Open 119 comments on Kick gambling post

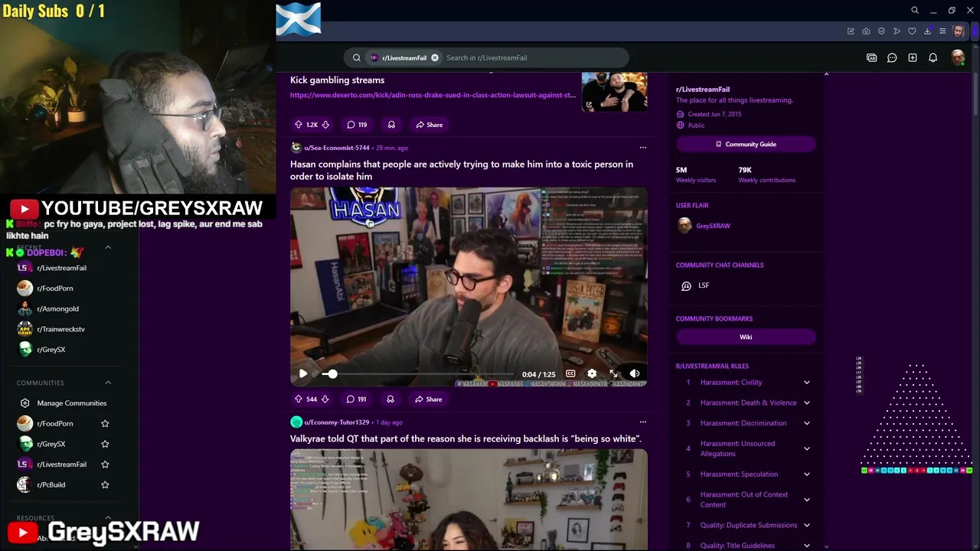point(357,124)
